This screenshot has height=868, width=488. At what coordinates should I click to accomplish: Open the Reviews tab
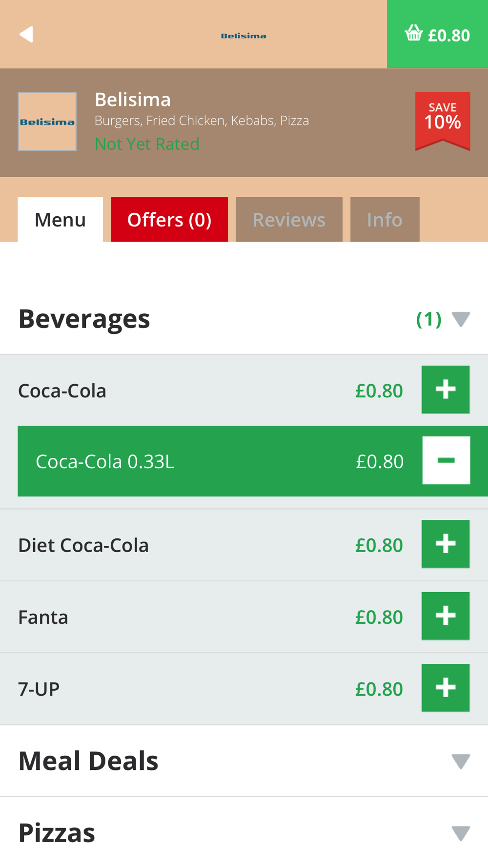click(x=289, y=220)
